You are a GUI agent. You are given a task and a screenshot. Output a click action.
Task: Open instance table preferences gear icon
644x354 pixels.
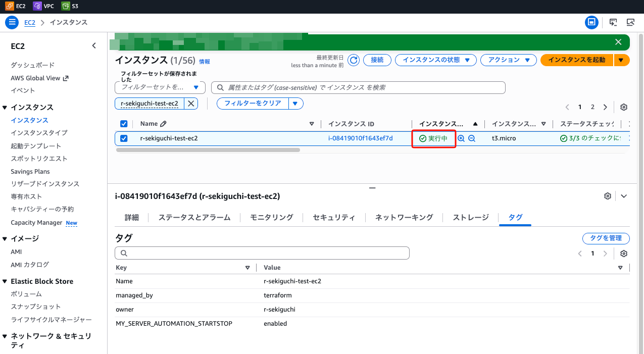(624, 107)
